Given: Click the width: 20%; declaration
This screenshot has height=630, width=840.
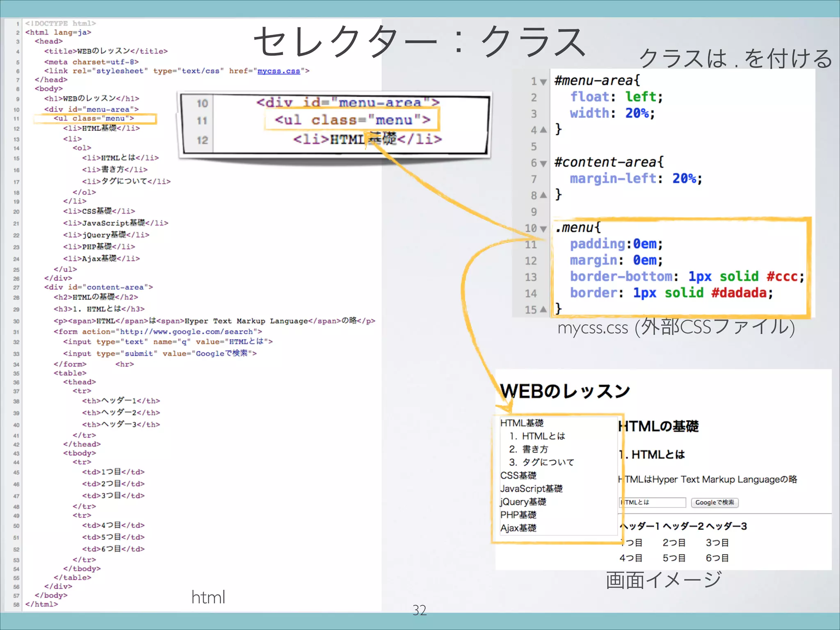Looking at the screenshot, I should (x=612, y=113).
